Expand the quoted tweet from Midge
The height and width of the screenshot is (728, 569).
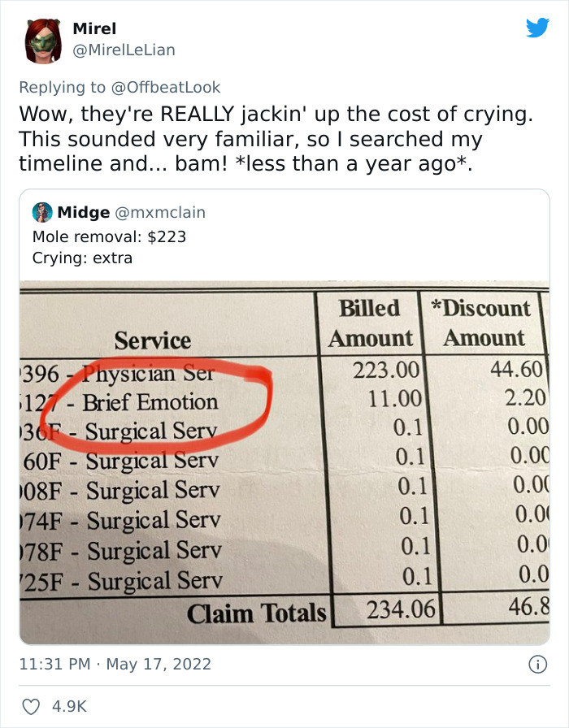click(284, 244)
